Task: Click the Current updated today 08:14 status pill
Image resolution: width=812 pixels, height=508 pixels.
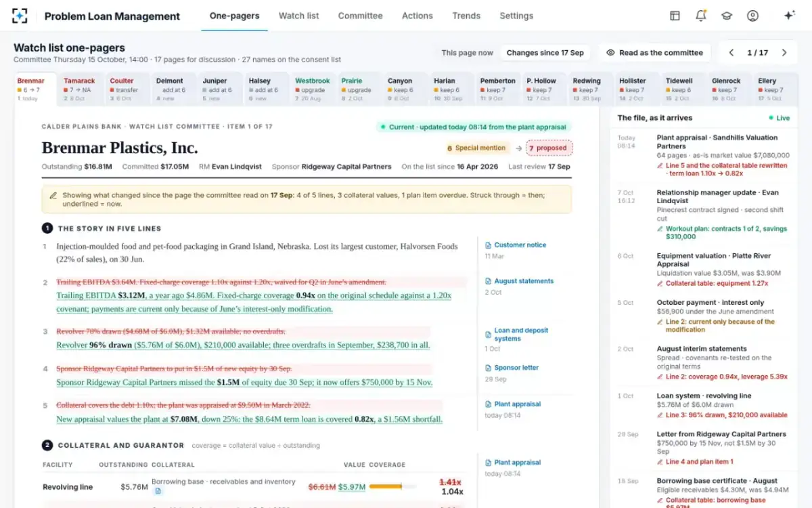Action: pyautogui.click(x=474, y=127)
